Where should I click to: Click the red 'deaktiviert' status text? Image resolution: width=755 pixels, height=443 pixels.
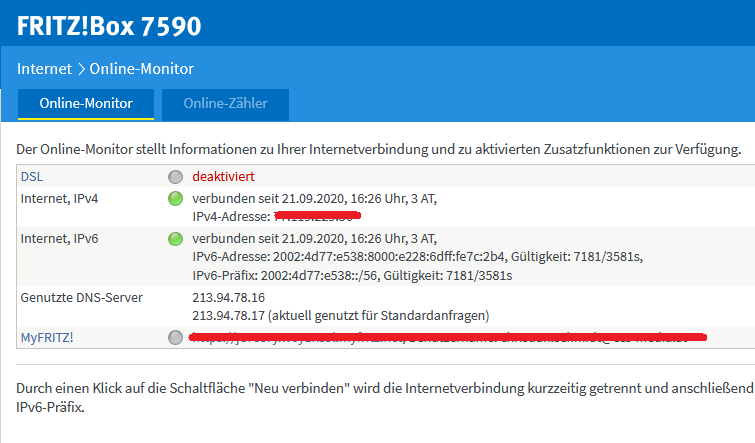pyautogui.click(x=223, y=177)
